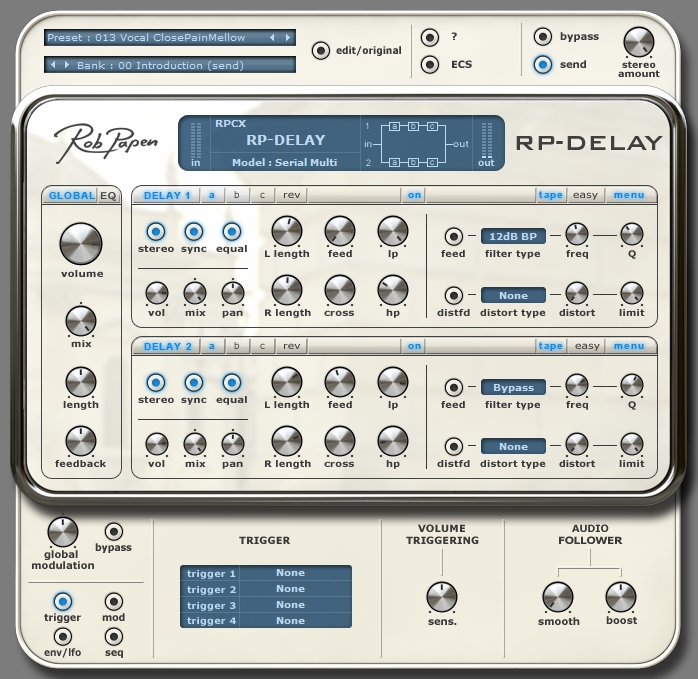Click Delay 1 feed knob
The image size is (698, 679).
(340, 232)
